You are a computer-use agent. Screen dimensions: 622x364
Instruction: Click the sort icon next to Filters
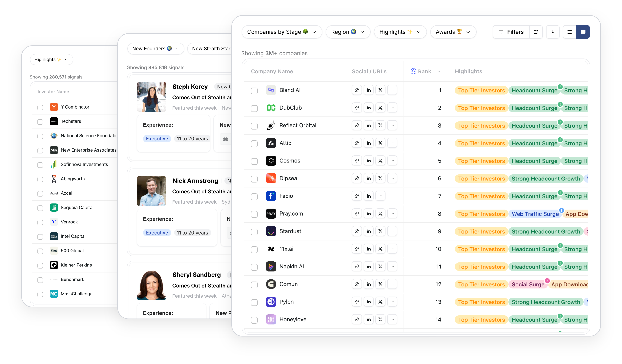[536, 32]
